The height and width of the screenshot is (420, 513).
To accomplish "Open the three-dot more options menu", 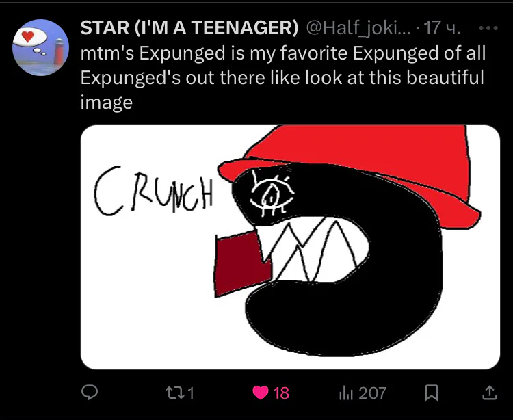I will (x=488, y=28).
